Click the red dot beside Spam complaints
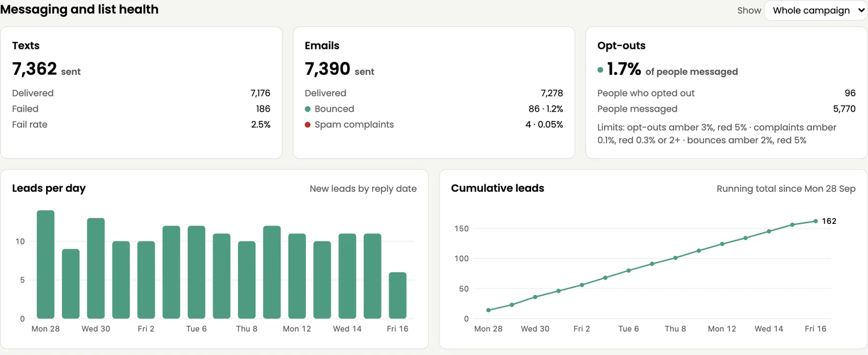868x355 pixels. click(308, 125)
